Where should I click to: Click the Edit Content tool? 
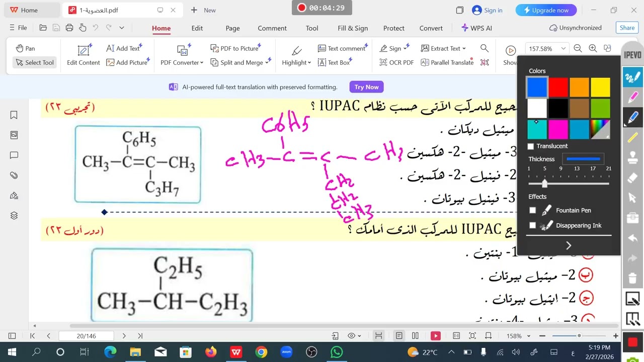pos(84,55)
